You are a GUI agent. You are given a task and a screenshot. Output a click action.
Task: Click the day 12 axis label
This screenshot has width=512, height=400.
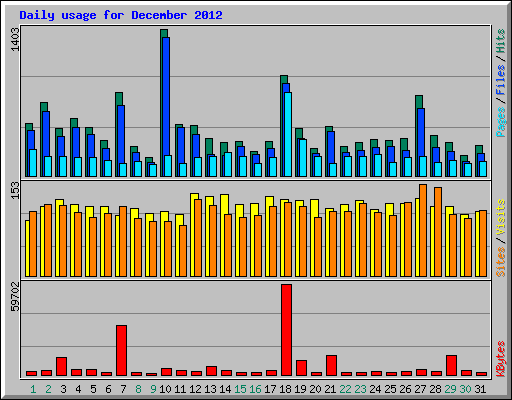[195, 389]
